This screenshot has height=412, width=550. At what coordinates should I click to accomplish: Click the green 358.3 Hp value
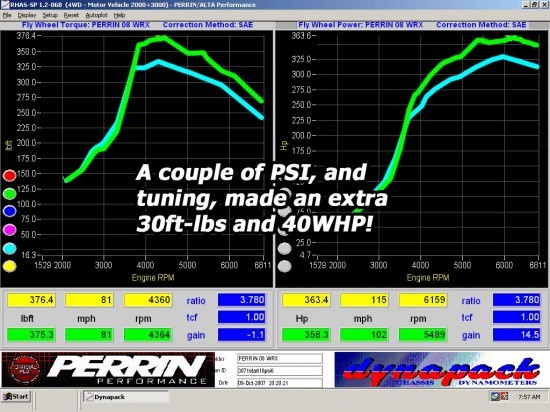click(306, 335)
